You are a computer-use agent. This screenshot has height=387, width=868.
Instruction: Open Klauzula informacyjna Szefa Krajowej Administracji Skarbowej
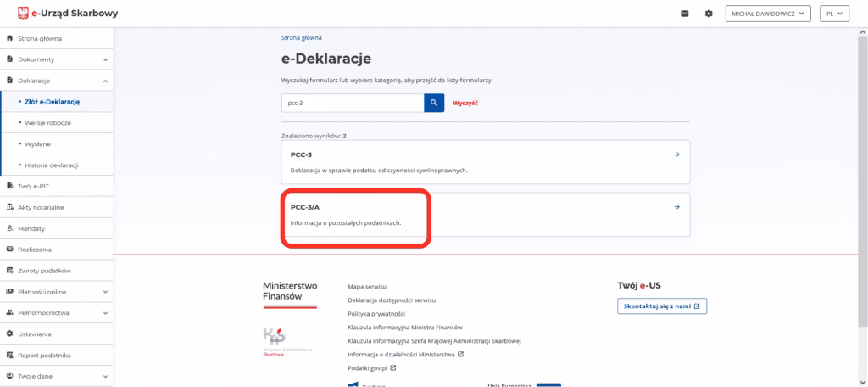coord(435,341)
